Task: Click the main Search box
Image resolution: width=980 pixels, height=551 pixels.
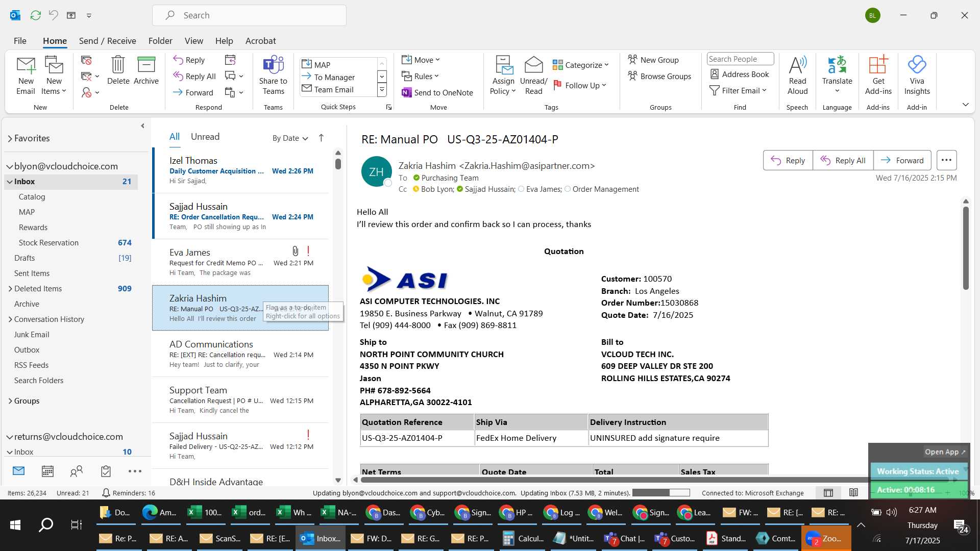Action: click(249, 15)
